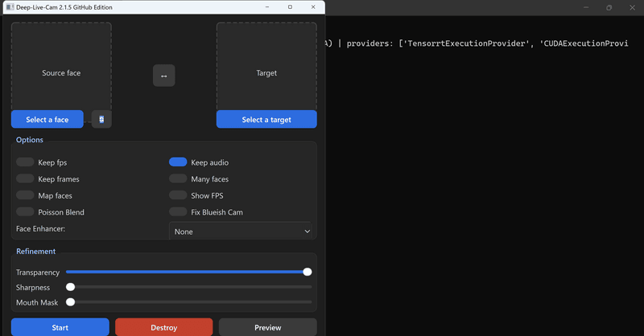The height and width of the screenshot is (336, 644).
Task: Disable the Keep audio switch
Action: click(178, 162)
